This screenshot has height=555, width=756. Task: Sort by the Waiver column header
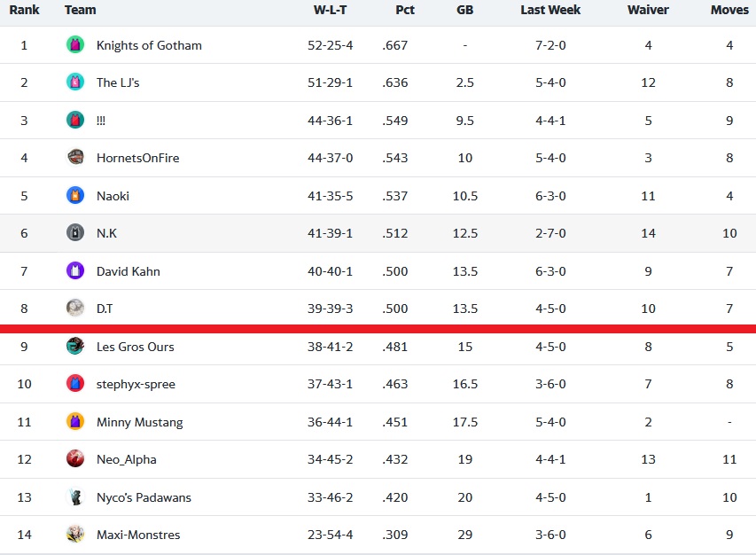(x=648, y=10)
